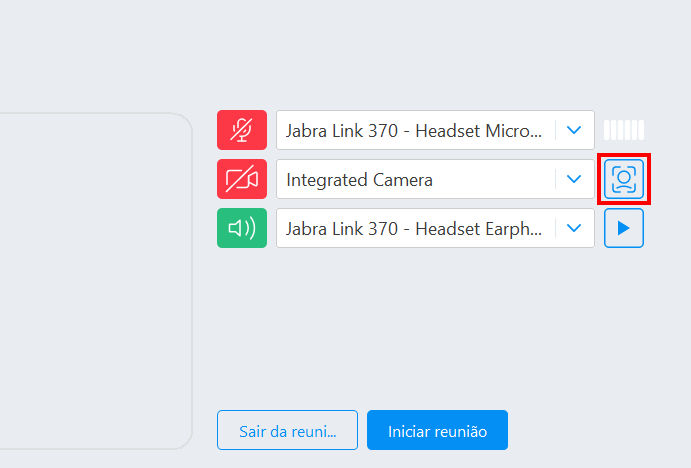Click Sair da reuni... button
Image resolution: width=691 pixels, height=468 pixels.
coord(287,430)
